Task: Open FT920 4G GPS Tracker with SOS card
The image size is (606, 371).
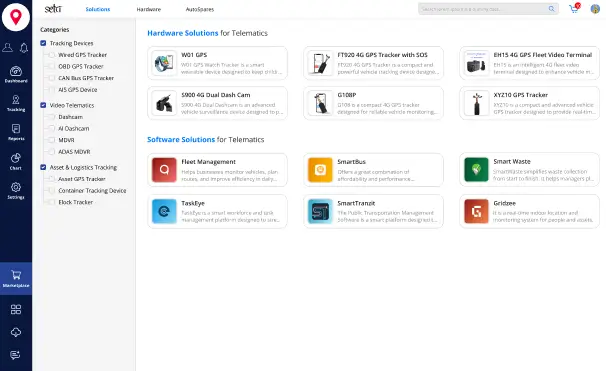Action: (x=373, y=63)
